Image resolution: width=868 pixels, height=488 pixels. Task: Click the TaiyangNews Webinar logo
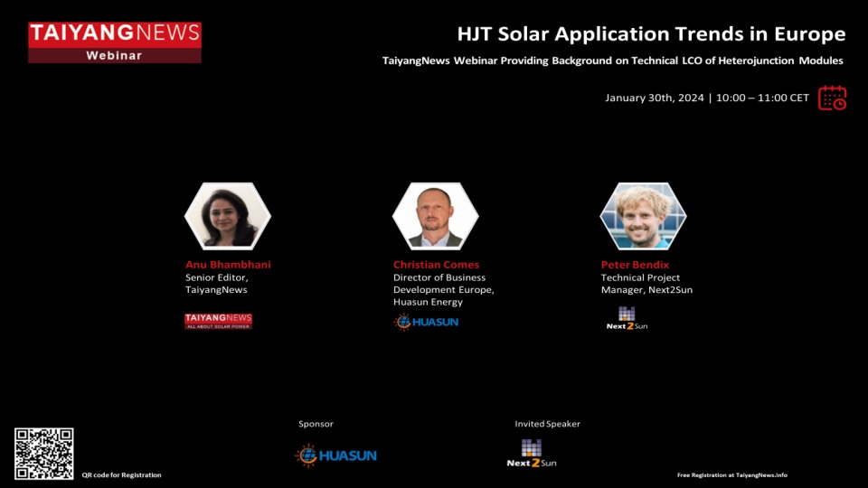[x=115, y=42]
